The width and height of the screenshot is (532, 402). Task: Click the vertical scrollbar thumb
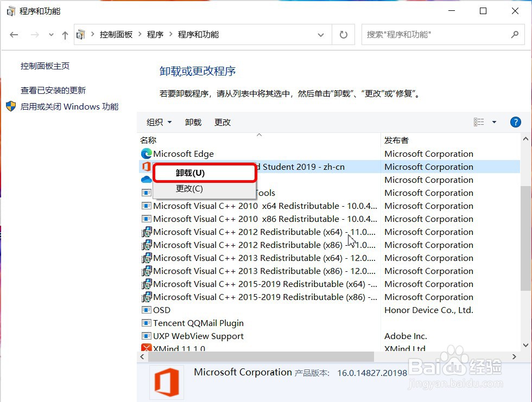[x=525, y=238]
